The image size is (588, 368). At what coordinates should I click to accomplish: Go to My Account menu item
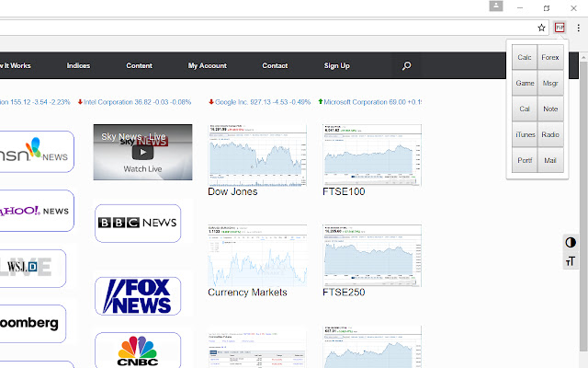click(x=208, y=65)
